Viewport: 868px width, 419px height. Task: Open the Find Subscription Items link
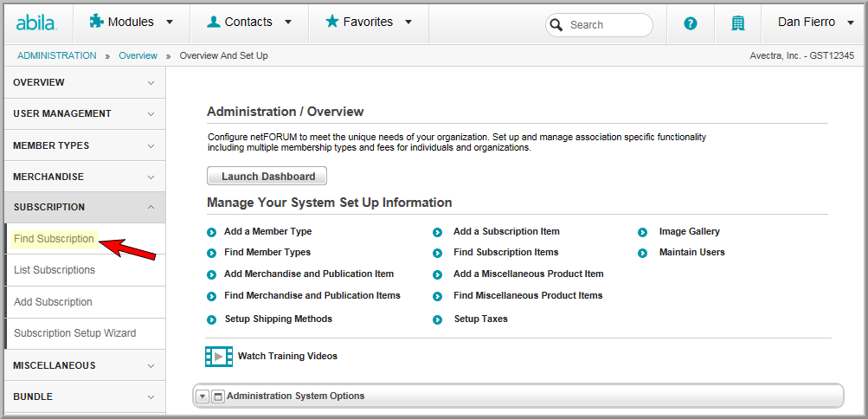point(505,253)
